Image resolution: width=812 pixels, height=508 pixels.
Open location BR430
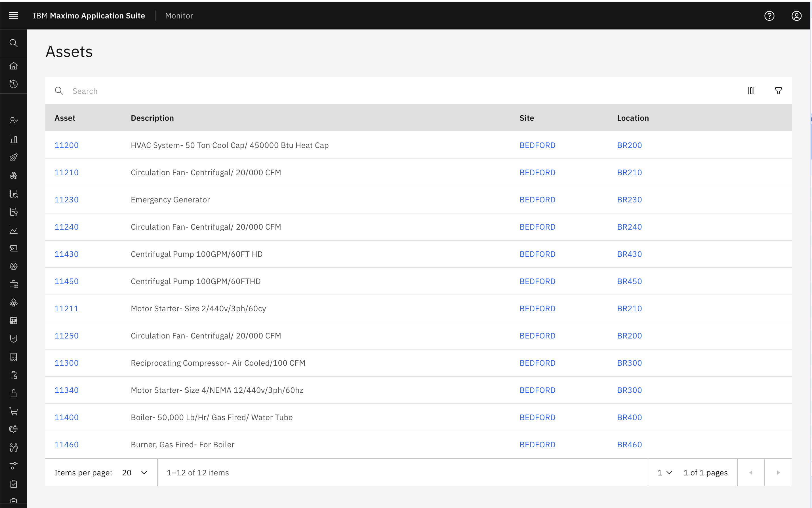[x=629, y=254]
